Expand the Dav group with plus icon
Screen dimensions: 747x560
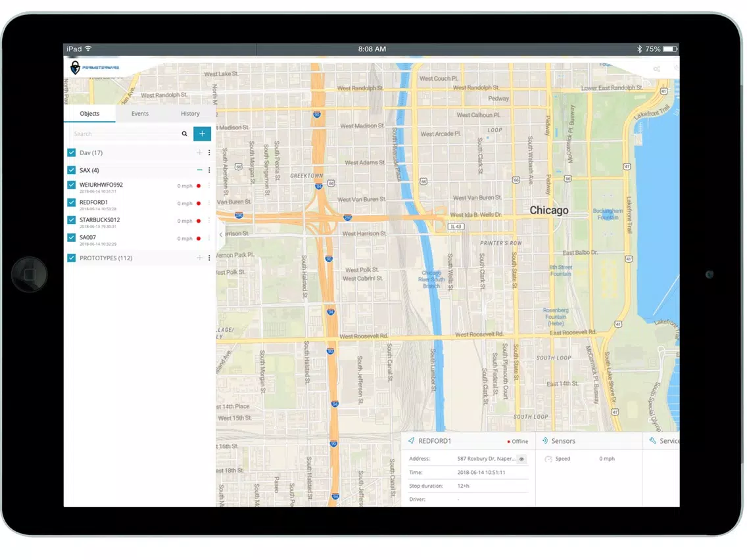click(x=199, y=152)
